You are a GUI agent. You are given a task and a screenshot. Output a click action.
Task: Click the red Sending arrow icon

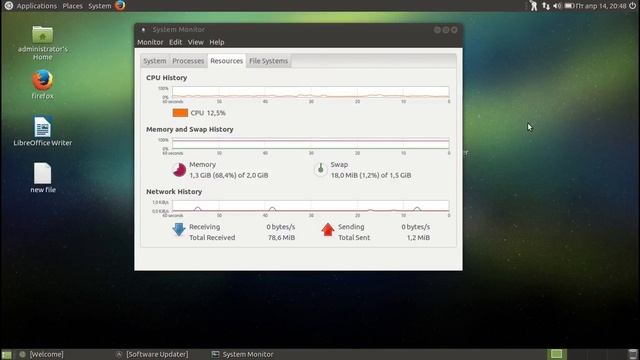point(328,229)
